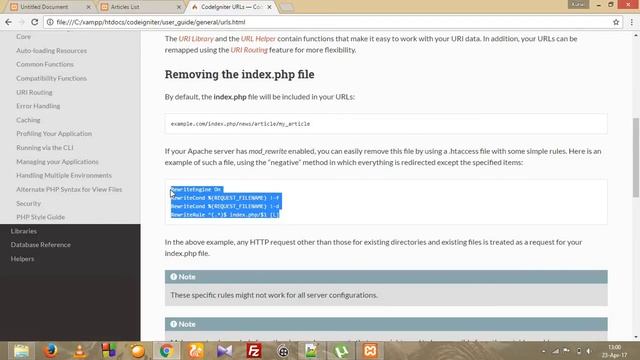Click the example.com/index.php URL code block
Viewport: 640px width, 360px height.
pos(386,124)
